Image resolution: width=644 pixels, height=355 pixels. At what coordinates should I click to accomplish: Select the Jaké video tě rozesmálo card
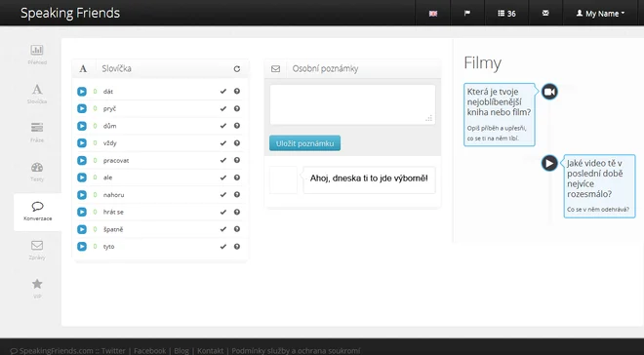pyautogui.click(x=600, y=186)
